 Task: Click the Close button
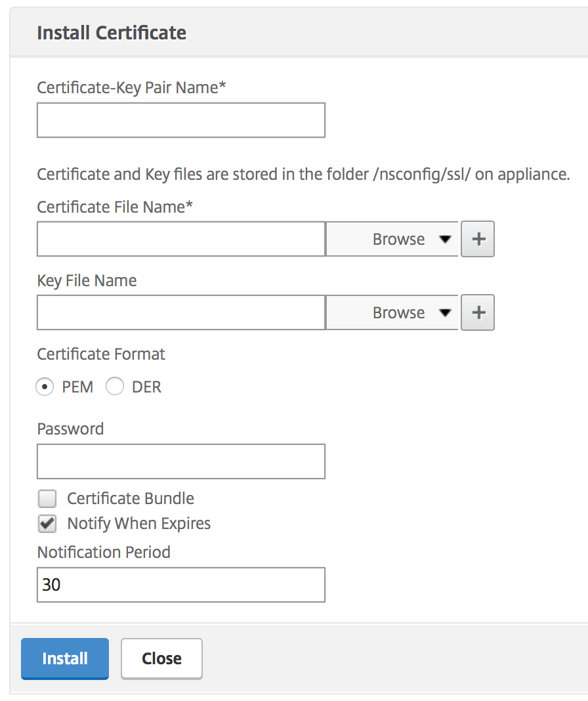161,658
